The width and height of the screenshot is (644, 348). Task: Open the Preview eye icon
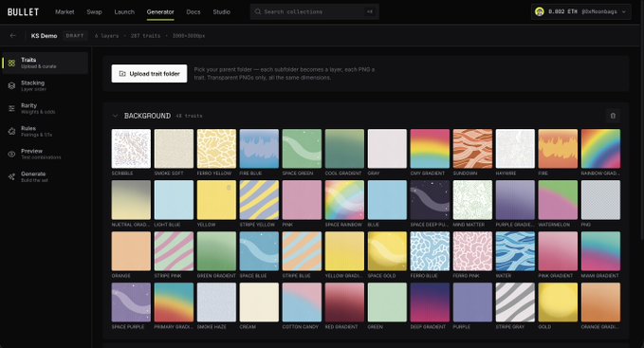[x=11, y=154]
